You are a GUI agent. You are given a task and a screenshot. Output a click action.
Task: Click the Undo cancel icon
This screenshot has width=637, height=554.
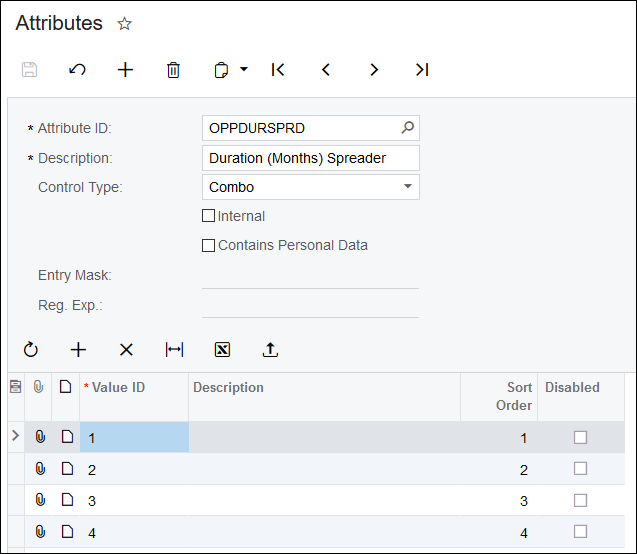[x=77, y=69]
